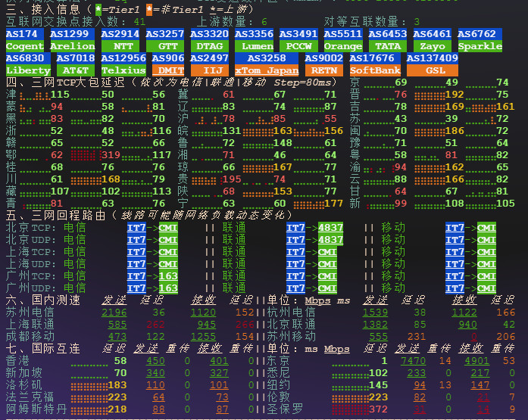This screenshot has width=528, height=420.
Task: Click the AS6461 badge
Action: (432, 34)
